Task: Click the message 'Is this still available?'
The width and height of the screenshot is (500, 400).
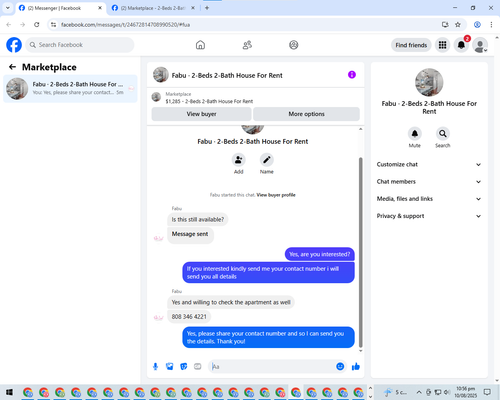Action: point(198,219)
